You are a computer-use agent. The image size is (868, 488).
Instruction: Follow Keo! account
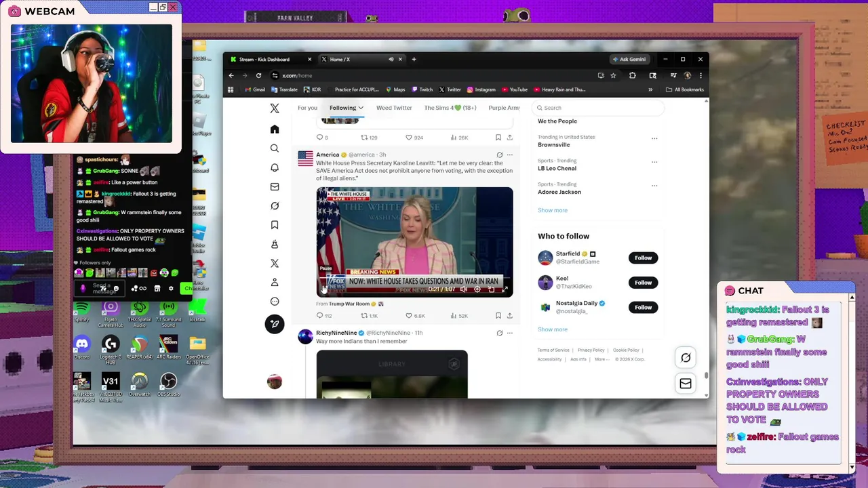[643, 283]
